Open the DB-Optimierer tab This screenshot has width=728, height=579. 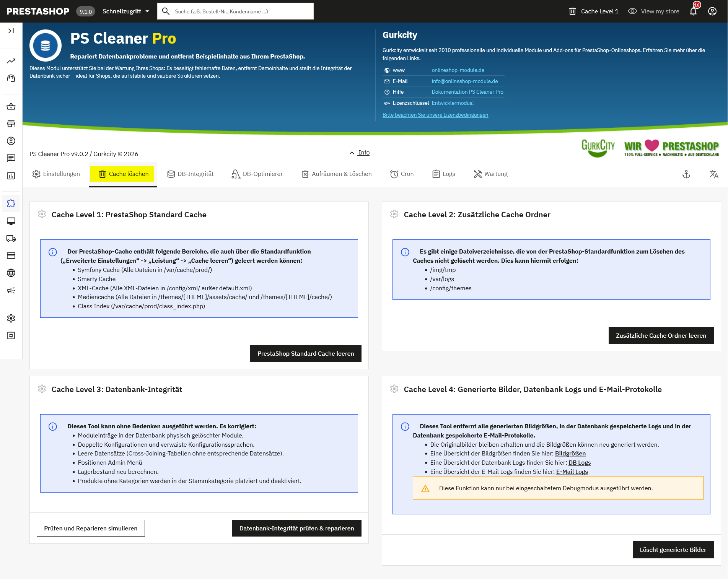click(x=257, y=174)
